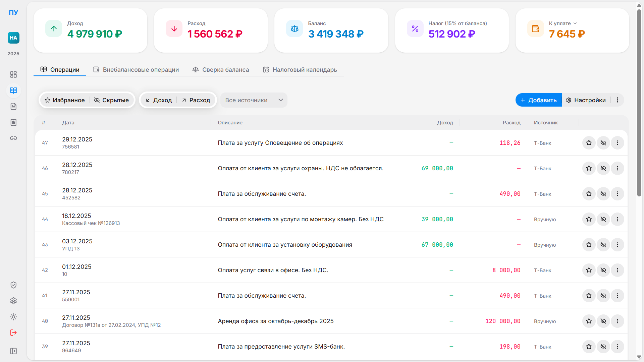644x362 pixels.
Task: Hide operation 46 with the eye-off icon
Action: click(x=603, y=168)
